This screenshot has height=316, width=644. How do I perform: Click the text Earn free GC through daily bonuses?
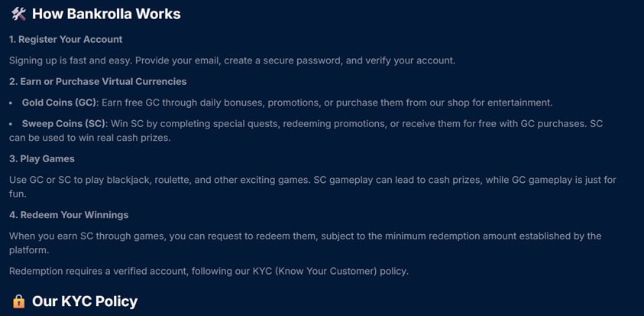coord(182,103)
